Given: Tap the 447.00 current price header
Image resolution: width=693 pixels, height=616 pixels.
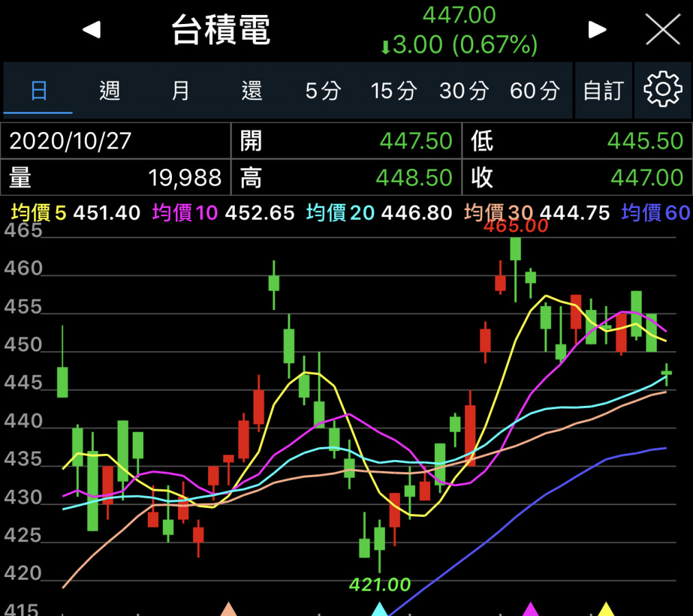Looking at the screenshot, I should coord(459,15).
